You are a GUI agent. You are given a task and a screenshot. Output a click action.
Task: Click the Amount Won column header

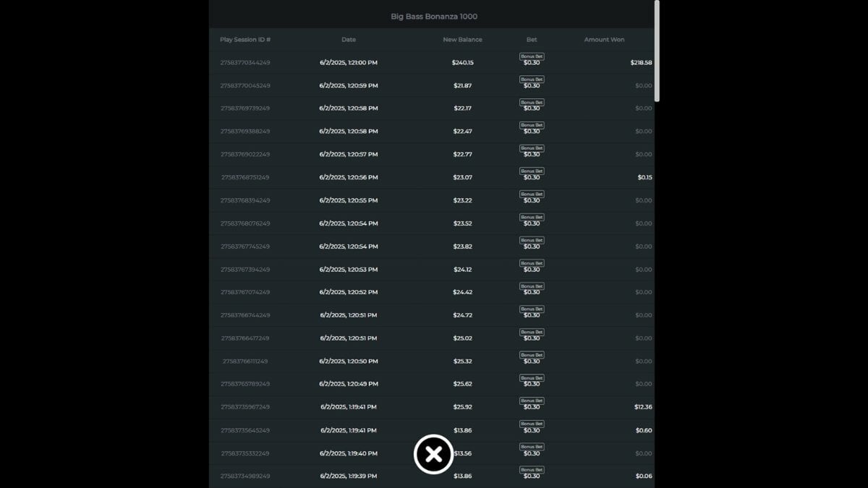[x=604, y=40]
